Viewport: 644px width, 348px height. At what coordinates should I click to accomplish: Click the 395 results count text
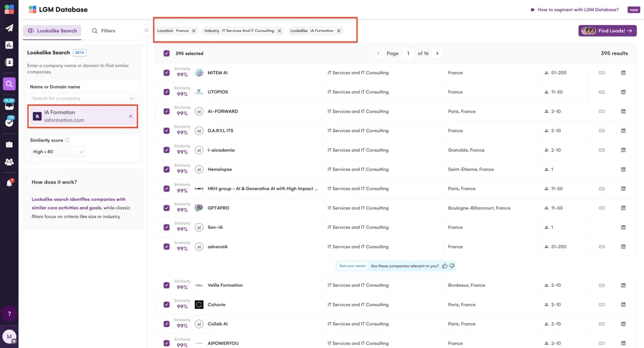[614, 53]
